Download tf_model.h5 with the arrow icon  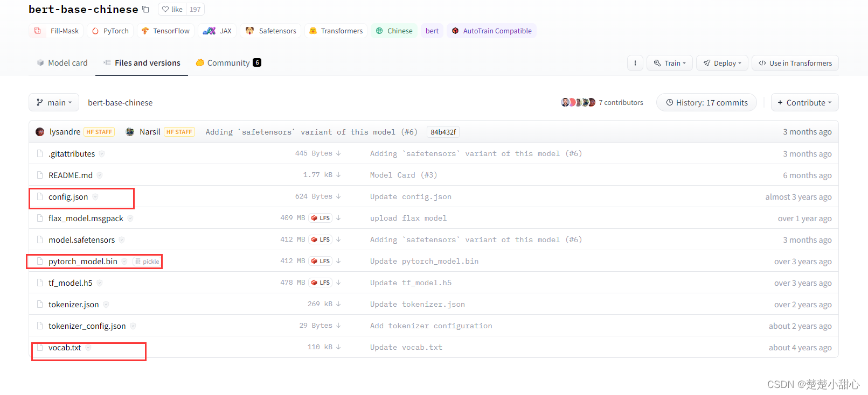coord(338,283)
